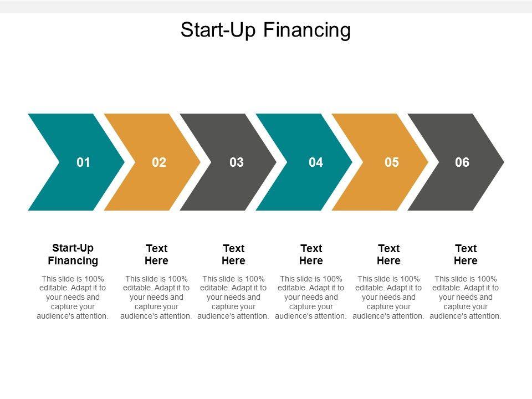Select the description paragraph under step 04
The width and height of the screenshot is (532, 399).
pos(311,298)
